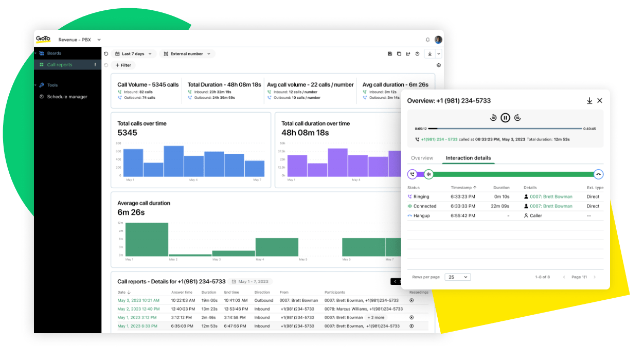Download the call recording from the overview panel

pyautogui.click(x=589, y=101)
